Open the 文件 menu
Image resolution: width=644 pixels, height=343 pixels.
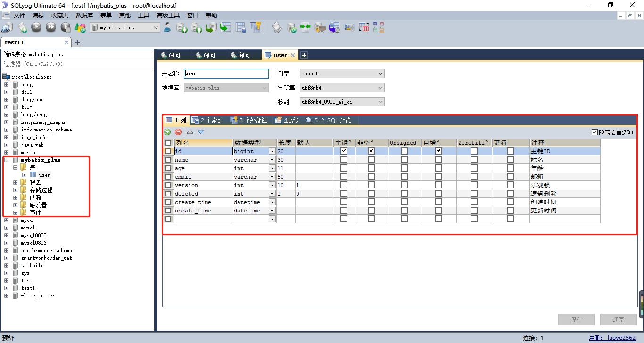coord(19,16)
